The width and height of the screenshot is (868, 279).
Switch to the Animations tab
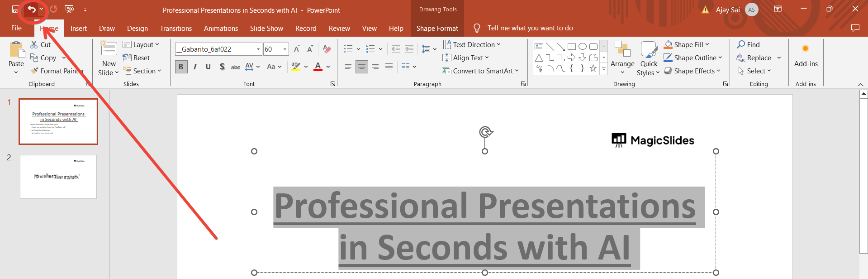[221, 28]
